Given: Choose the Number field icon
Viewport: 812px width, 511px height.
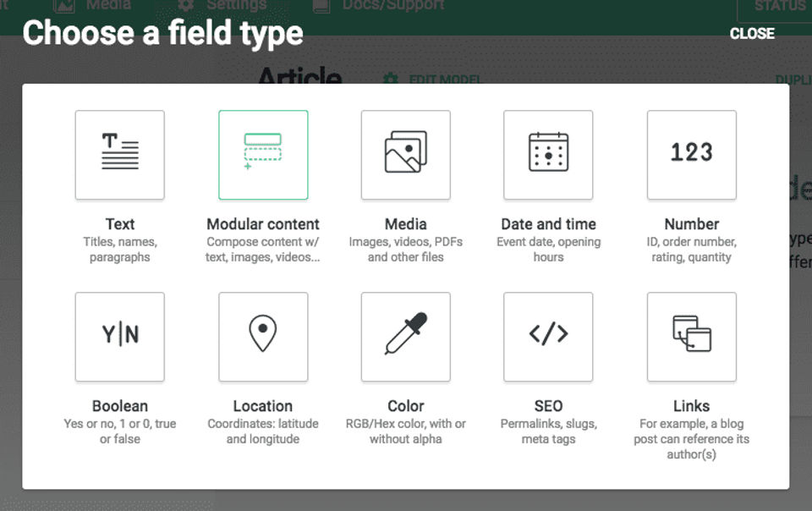Looking at the screenshot, I should pos(691,155).
